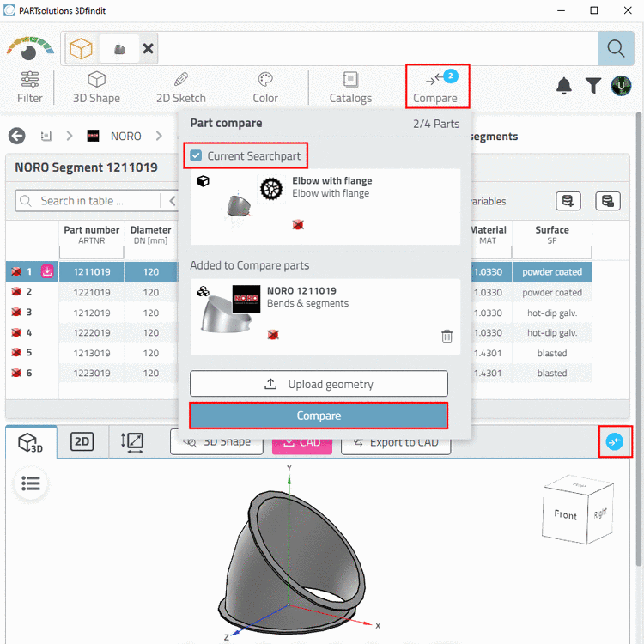Click the red flag icon in row 2
The height and width of the screenshot is (644, 644).
[16, 292]
